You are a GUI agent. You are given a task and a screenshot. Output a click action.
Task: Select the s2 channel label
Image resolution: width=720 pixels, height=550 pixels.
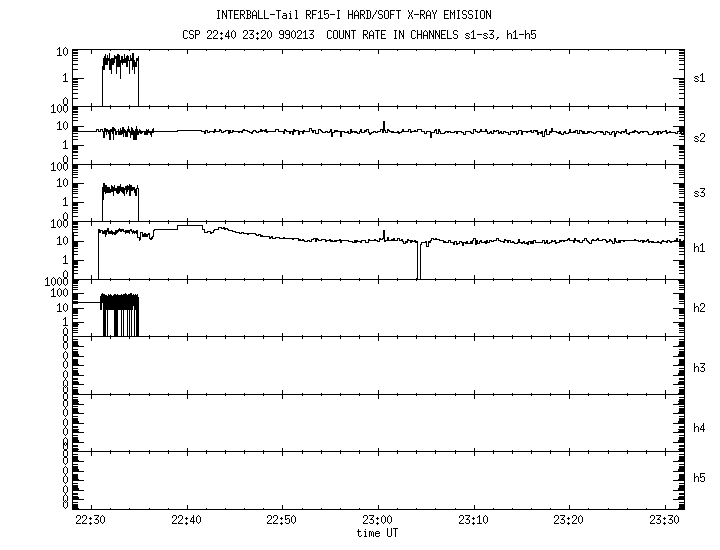(x=700, y=137)
